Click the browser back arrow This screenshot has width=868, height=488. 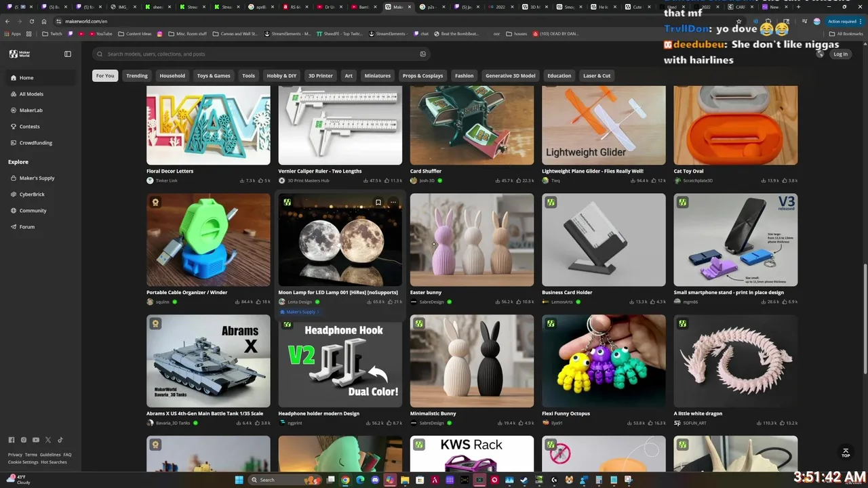[x=7, y=21]
